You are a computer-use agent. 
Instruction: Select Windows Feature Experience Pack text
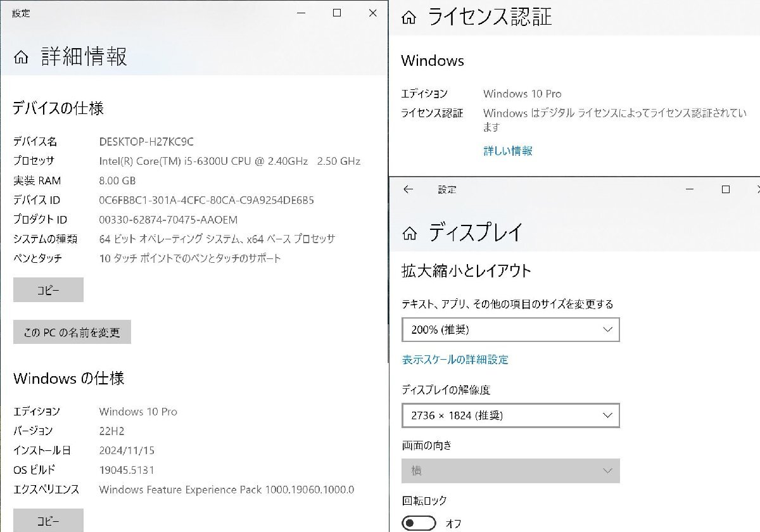[x=226, y=490]
